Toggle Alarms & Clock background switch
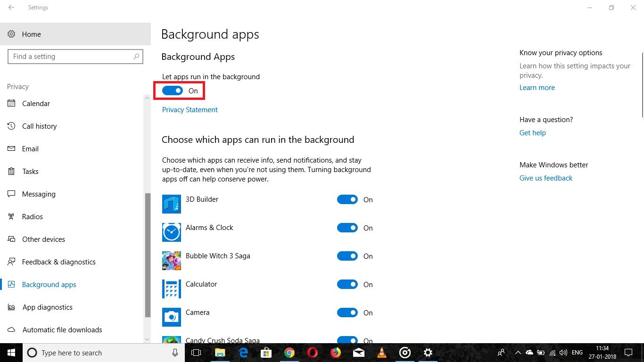This screenshot has width=644, height=362. pos(347,228)
